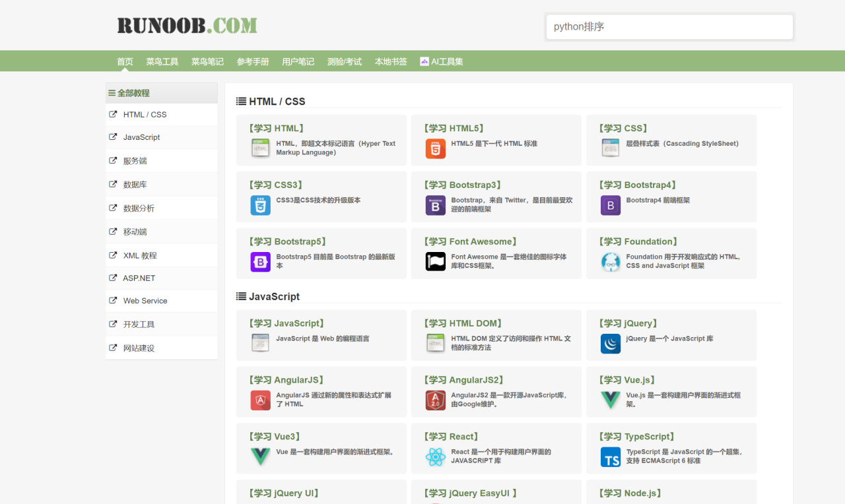Open the 【学习 JavaScript】 tutorial link
Viewport: 845px width, 504px height.
point(287,324)
